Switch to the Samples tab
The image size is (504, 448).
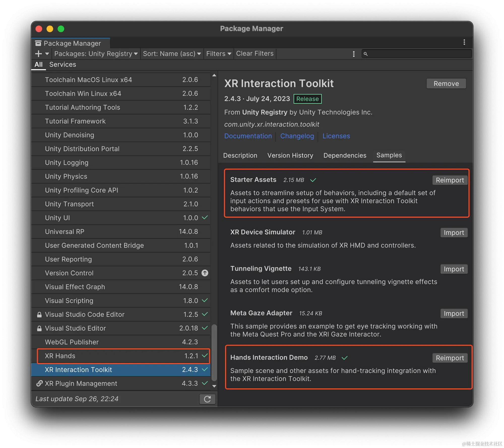point(389,155)
